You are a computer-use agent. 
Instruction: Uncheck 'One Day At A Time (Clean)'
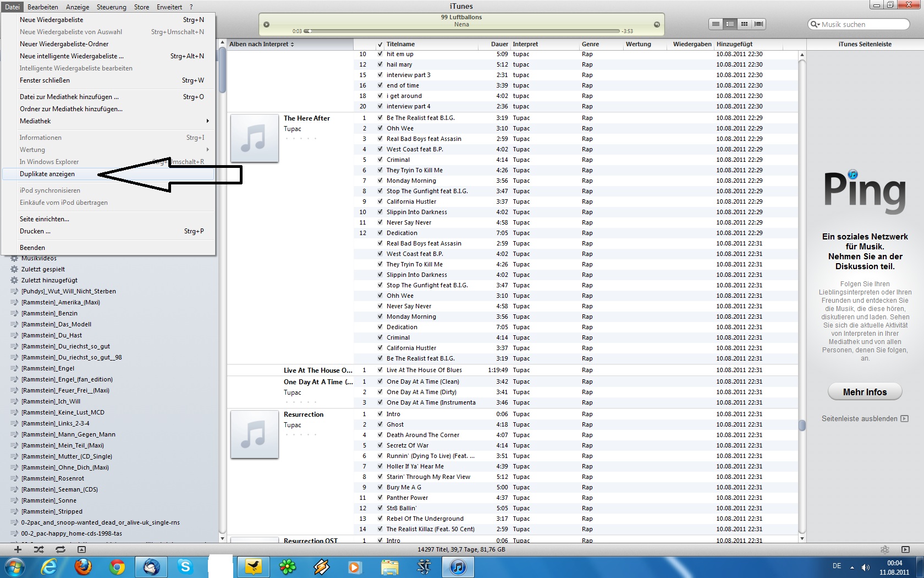tap(380, 381)
